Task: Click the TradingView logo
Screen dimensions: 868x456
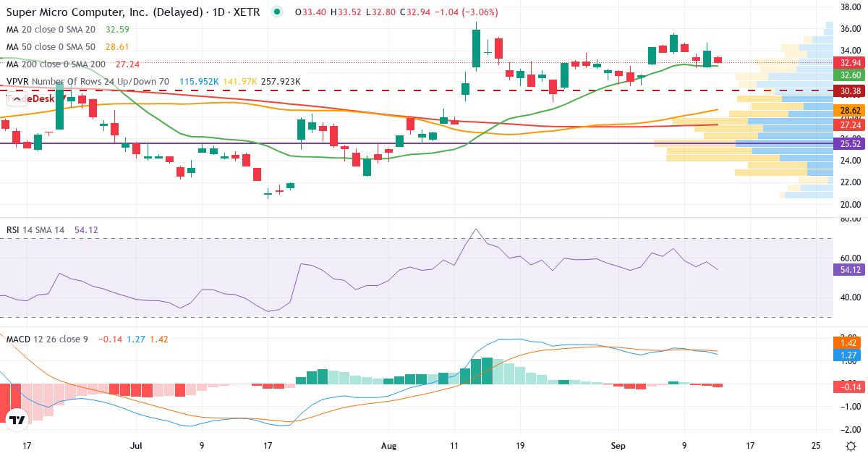Action: [x=17, y=419]
